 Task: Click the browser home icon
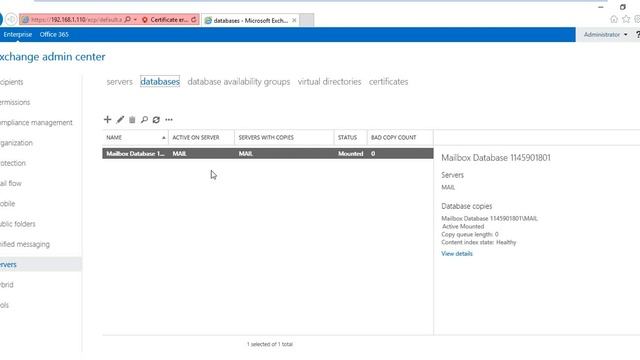tap(614, 19)
